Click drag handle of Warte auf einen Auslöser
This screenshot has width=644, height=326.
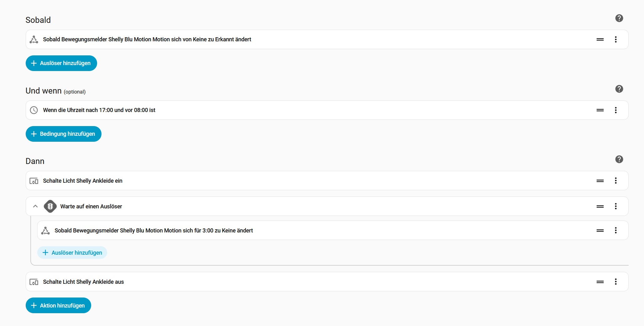[600, 206]
